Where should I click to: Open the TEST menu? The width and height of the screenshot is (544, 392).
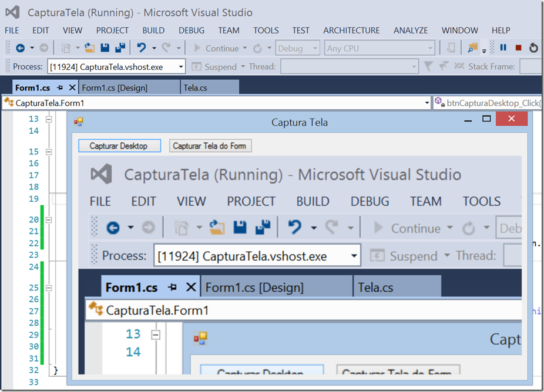pos(300,31)
